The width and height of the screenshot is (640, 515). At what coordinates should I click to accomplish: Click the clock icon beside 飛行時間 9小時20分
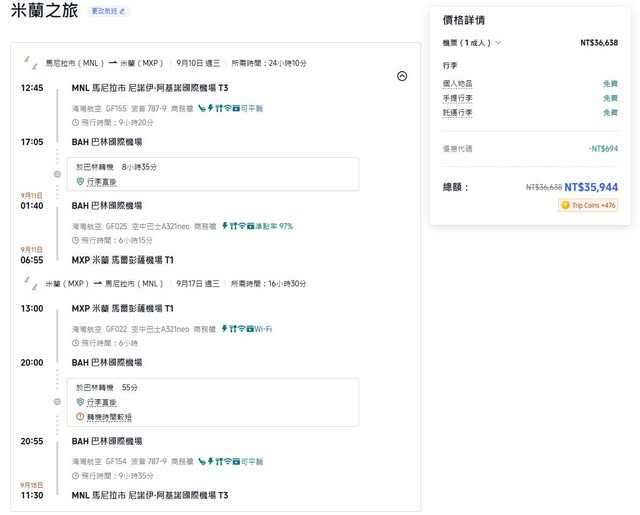tap(75, 122)
